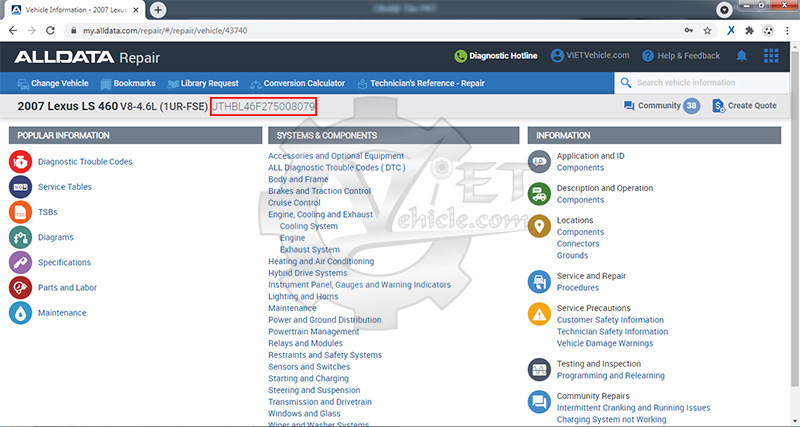Open Customer Safety Information link
800x427 pixels.
click(x=610, y=320)
